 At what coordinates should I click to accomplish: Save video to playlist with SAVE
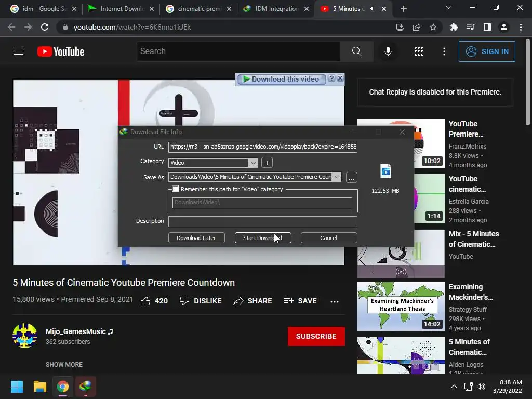click(300, 301)
